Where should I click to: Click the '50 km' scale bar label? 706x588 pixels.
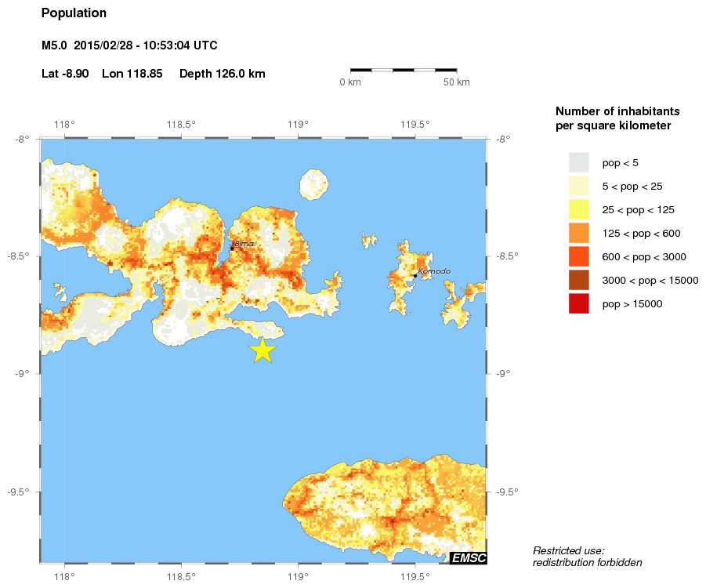coord(456,82)
